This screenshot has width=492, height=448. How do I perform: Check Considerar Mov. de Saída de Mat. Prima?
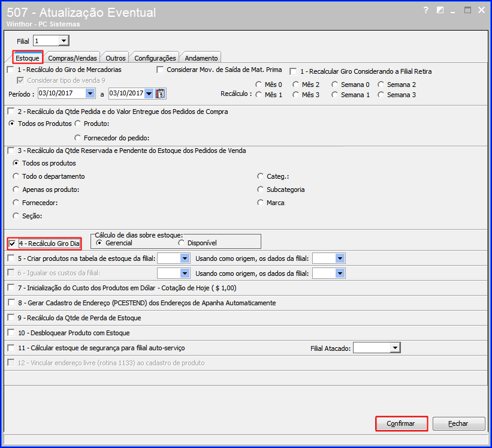pyautogui.click(x=160, y=70)
